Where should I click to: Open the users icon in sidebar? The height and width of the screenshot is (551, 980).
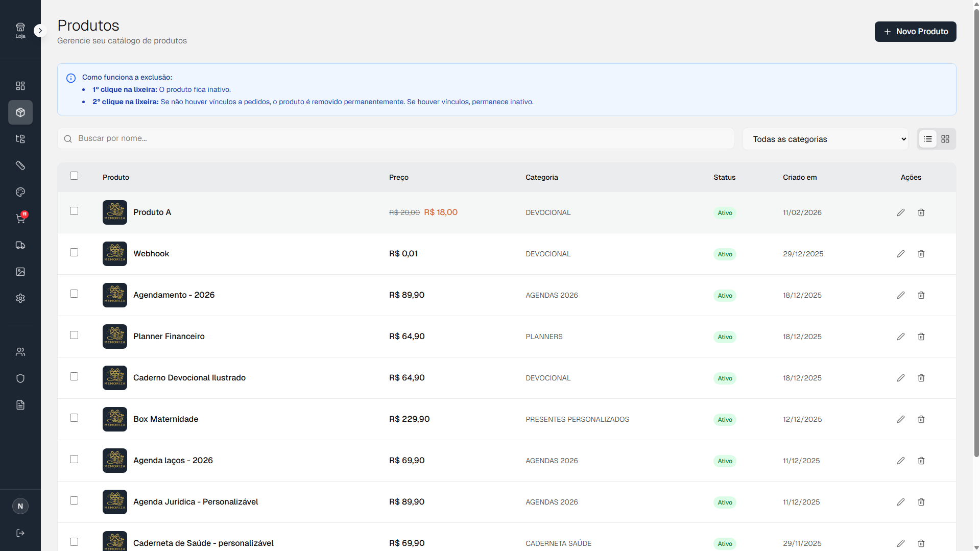[20, 352]
